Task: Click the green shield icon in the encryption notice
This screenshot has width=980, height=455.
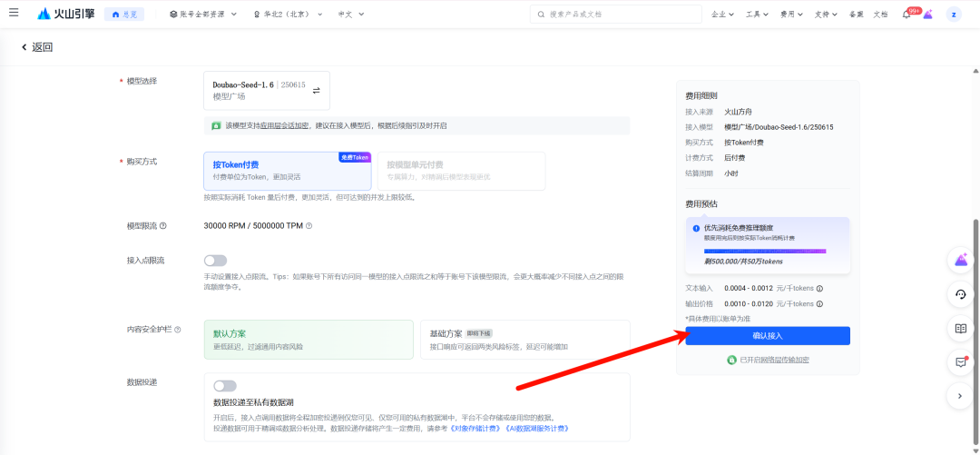Action: click(216, 126)
